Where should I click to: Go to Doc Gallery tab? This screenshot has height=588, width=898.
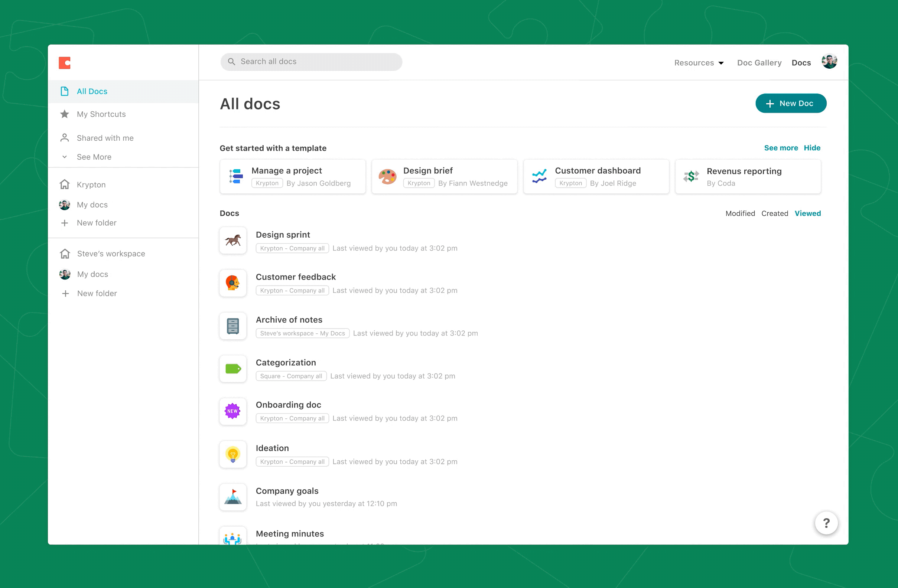click(x=759, y=63)
